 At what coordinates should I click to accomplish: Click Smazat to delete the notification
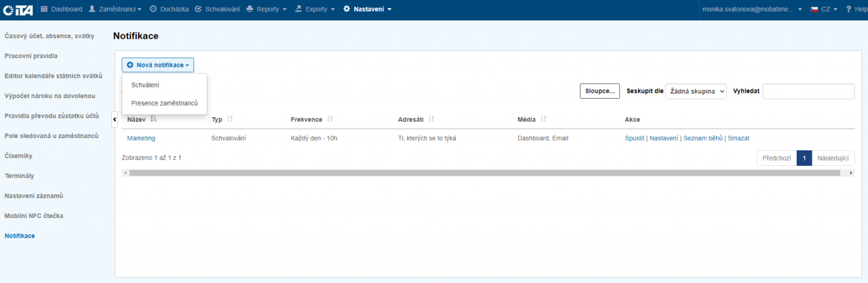coord(738,138)
